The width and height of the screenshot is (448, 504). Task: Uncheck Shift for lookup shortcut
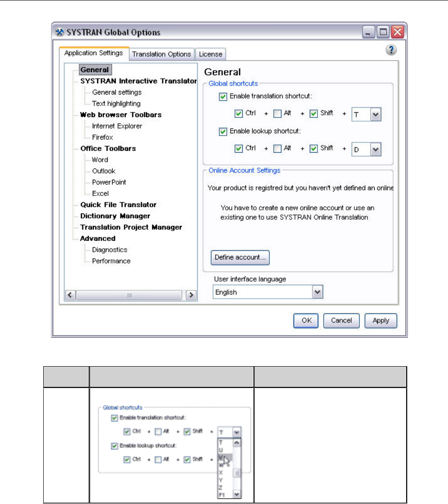point(314,149)
